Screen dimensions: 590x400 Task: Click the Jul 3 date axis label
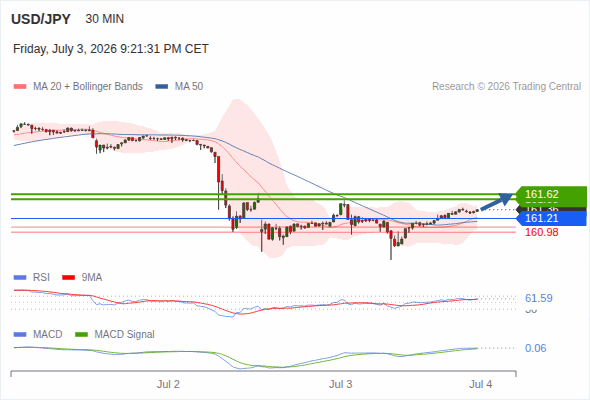pyautogui.click(x=341, y=384)
